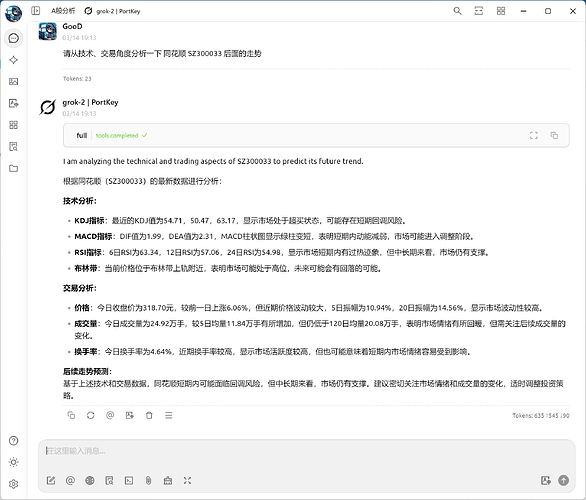
Task: Open MCP tools terminal icon in input toolbar
Action: (x=129, y=481)
